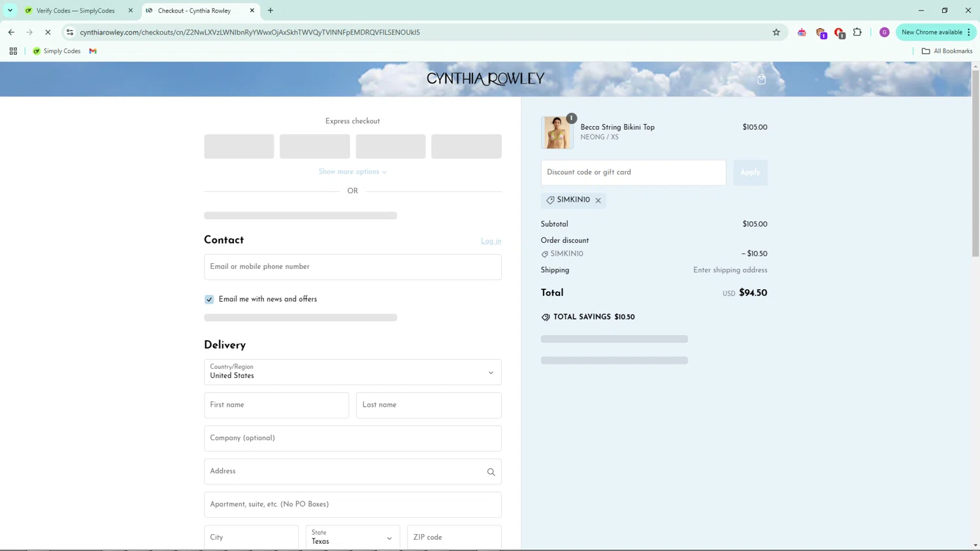
Task: Open a new browser tab
Action: (270, 10)
